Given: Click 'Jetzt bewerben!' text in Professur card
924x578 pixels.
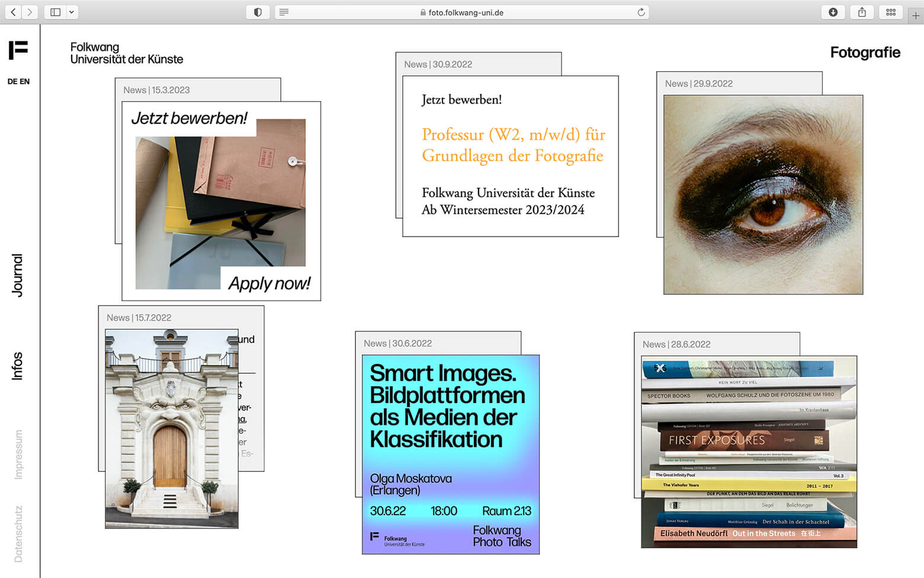Looking at the screenshot, I should 461,100.
